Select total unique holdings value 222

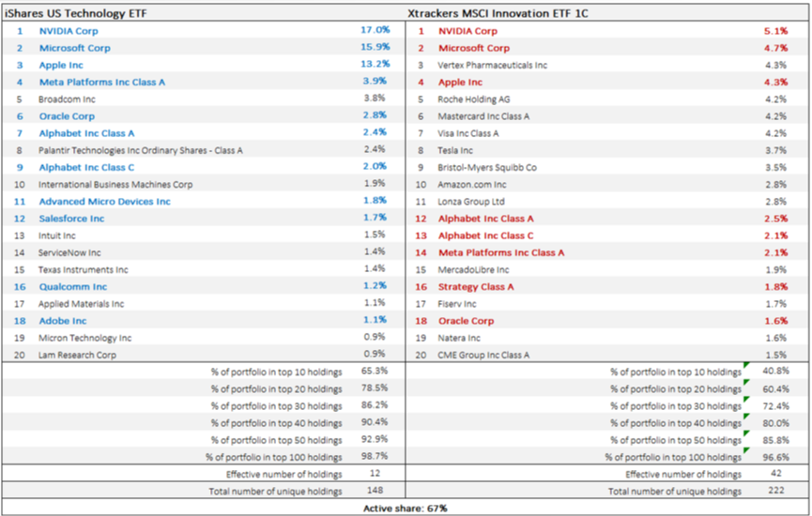pos(775,490)
